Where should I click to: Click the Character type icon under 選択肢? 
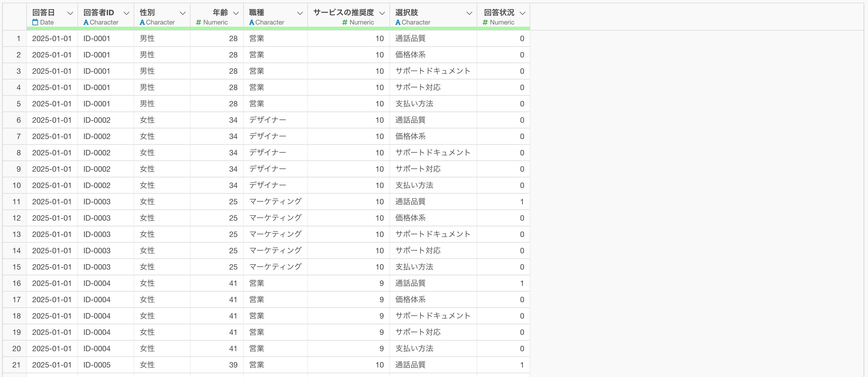pyautogui.click(x=398, y=22)
